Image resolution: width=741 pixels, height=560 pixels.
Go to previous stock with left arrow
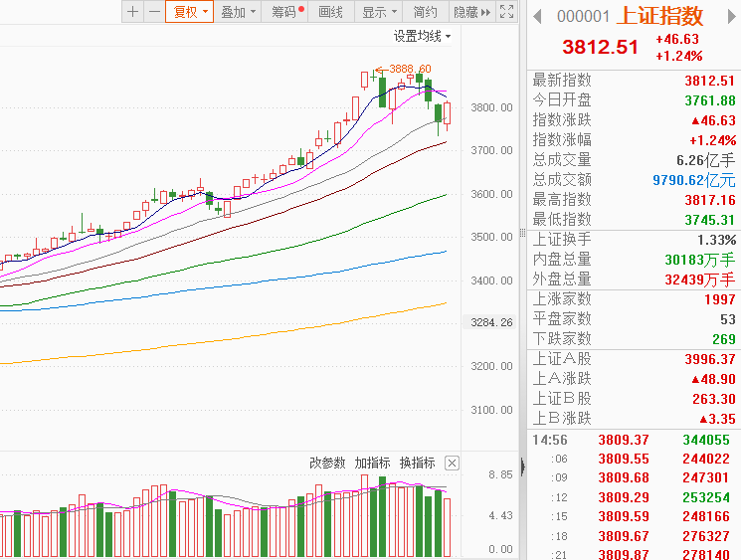537,17
